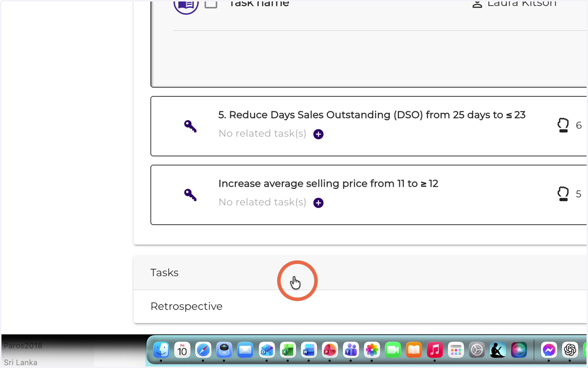
Task: Launch Microsoft Excel from the Dock
Action: pyautogui.click(x=288, y=350)
